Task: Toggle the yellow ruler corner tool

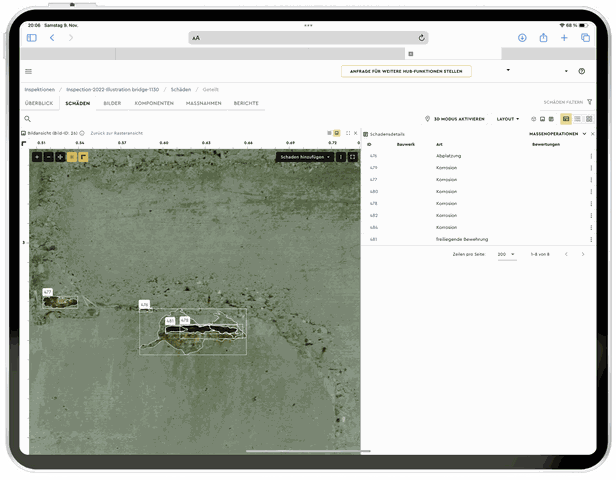Action: tap(83, 157)
